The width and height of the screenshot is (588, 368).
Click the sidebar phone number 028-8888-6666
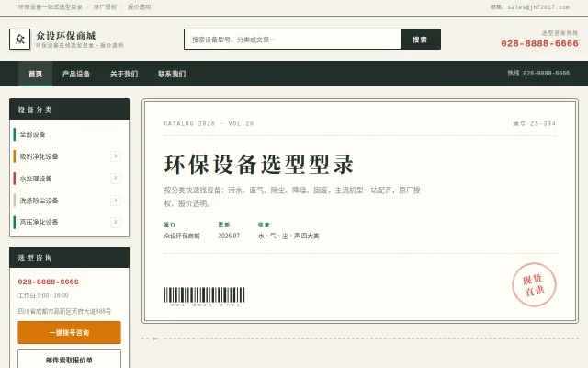(49, 282)
